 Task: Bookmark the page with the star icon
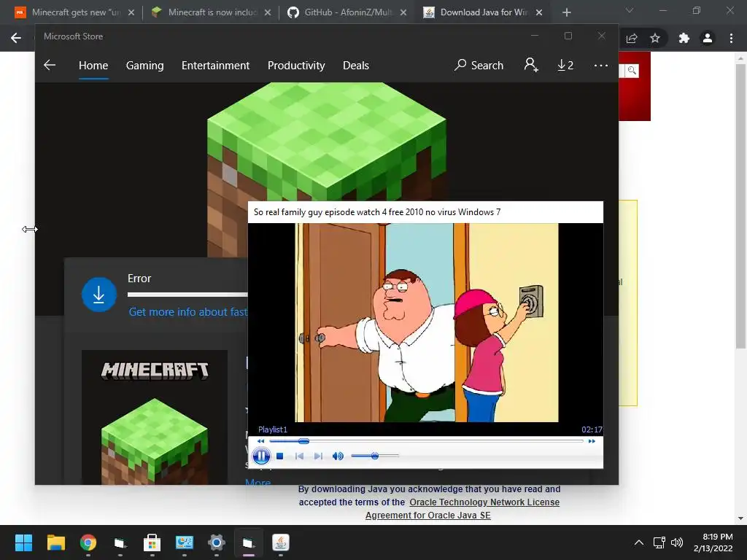(x=655, y=38)
